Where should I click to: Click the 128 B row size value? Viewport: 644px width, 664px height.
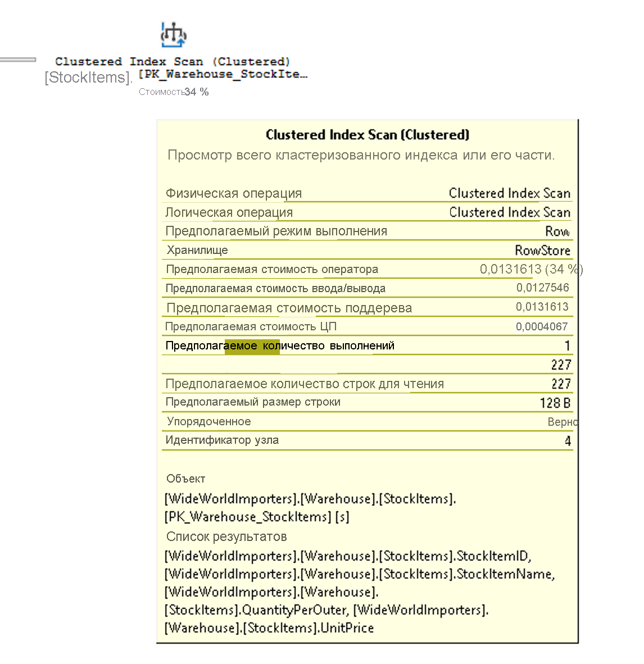555,403
